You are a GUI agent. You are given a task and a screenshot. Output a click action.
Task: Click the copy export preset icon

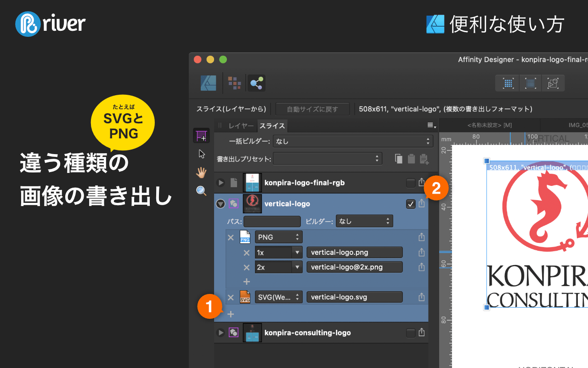pos(399,159)
